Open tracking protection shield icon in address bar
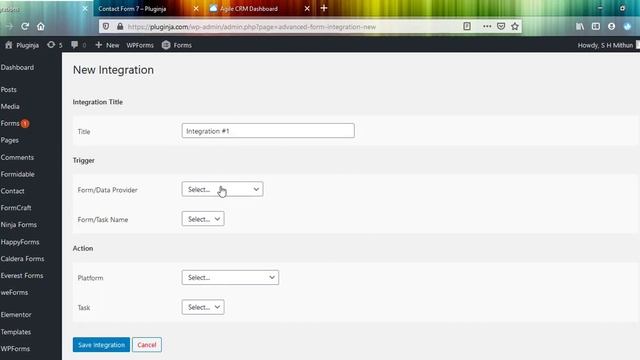This screenshot has height=360, width=640. click(x=106, y=27)
